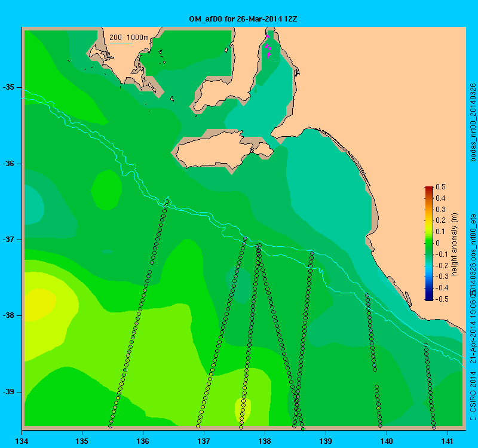Click longitude axis label "138"

point(265,441)
